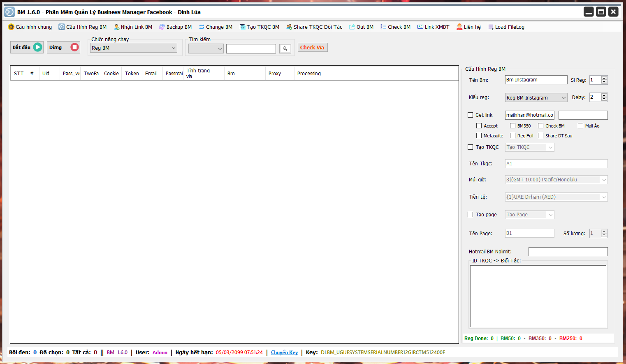Click the Check Via button
626x364 pixels.
(313, 47)
